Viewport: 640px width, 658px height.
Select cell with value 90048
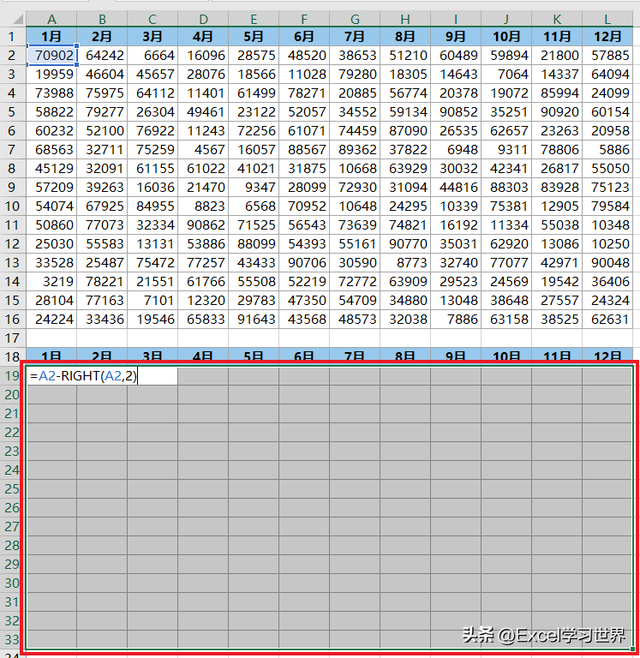tap(610, 262)
